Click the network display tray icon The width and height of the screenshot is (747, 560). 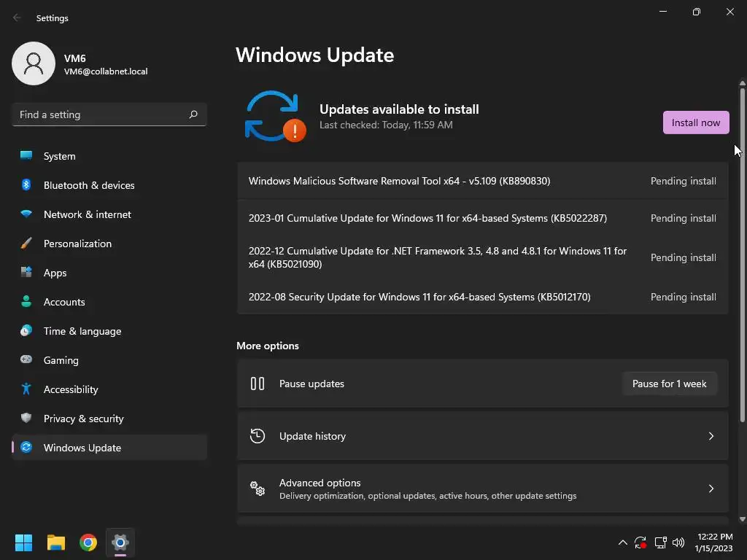660,542
